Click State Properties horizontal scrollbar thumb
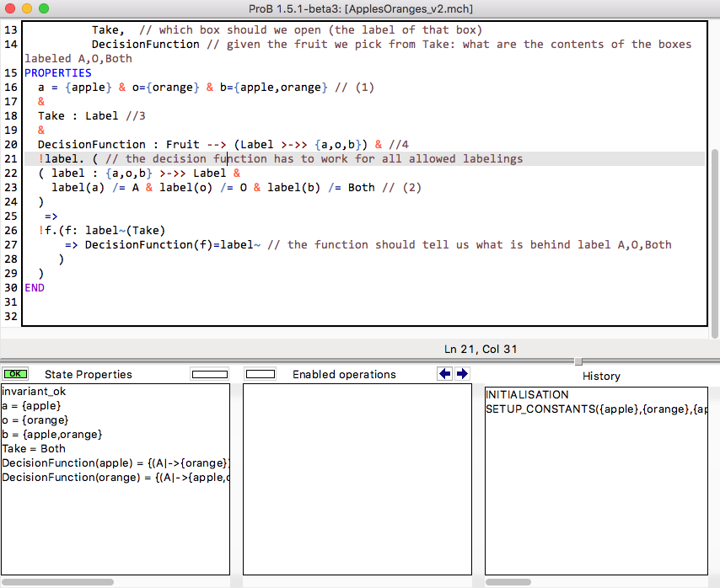The width and height of the screenshot is (720, 588). pos(57,581)
